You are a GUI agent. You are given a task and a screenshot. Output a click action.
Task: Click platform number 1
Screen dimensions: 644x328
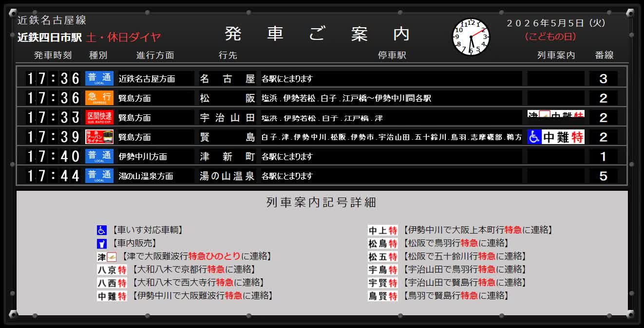click(604, 156)
